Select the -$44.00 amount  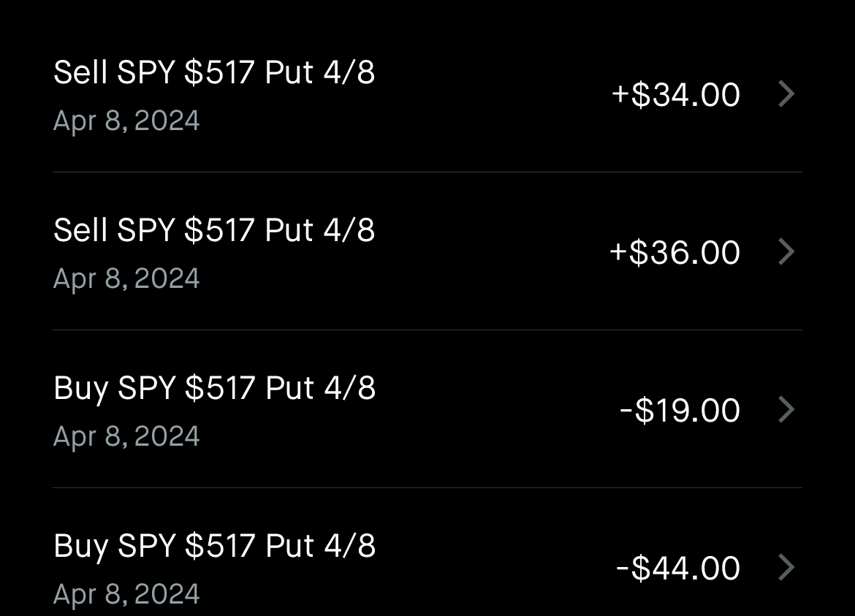tap(677, 569)
